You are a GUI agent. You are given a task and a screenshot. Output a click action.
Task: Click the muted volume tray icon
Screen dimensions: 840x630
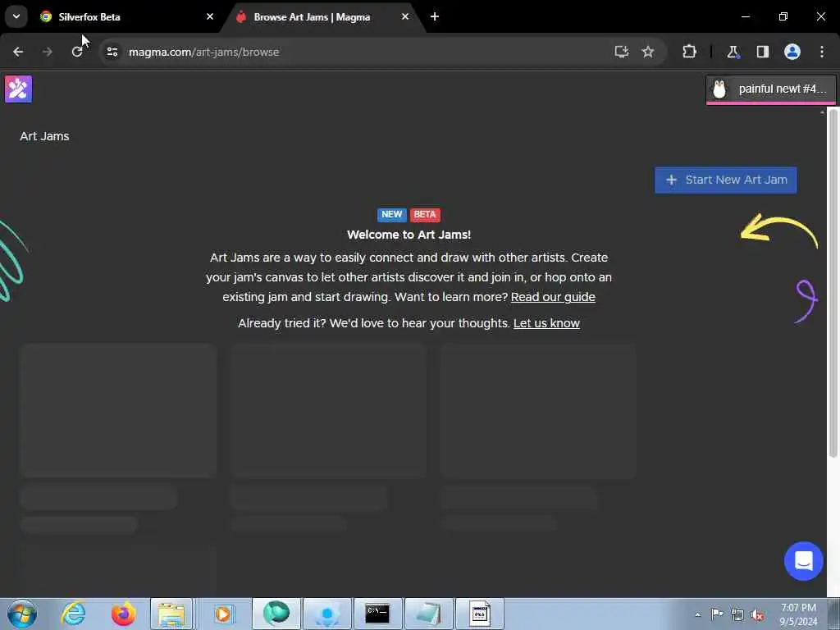757,615
